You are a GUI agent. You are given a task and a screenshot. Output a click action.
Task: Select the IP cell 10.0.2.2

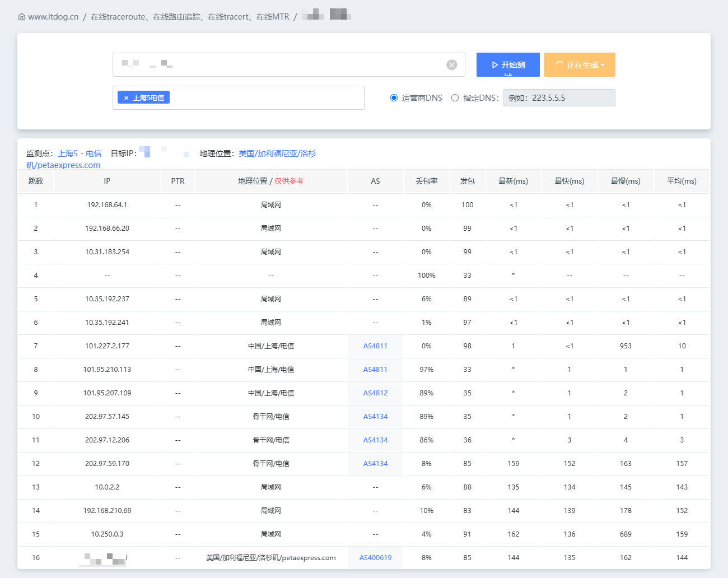(x=107, y=487)
